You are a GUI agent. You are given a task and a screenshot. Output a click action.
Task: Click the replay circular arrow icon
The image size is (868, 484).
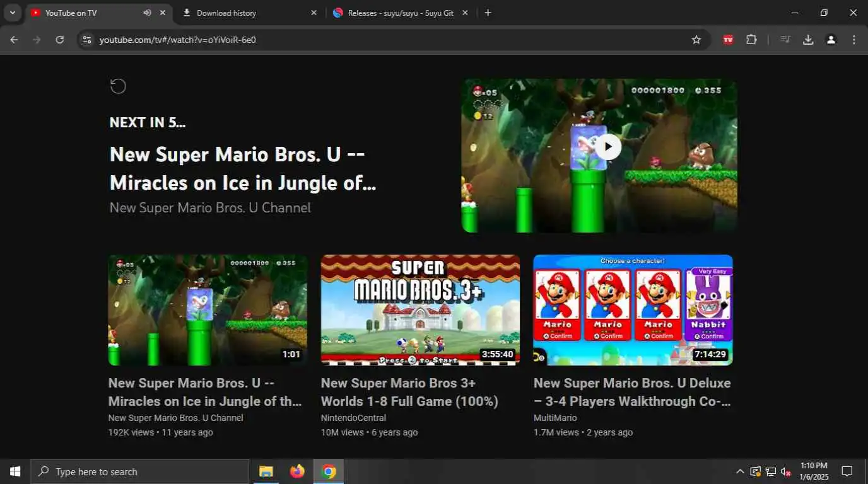(118, 86)
